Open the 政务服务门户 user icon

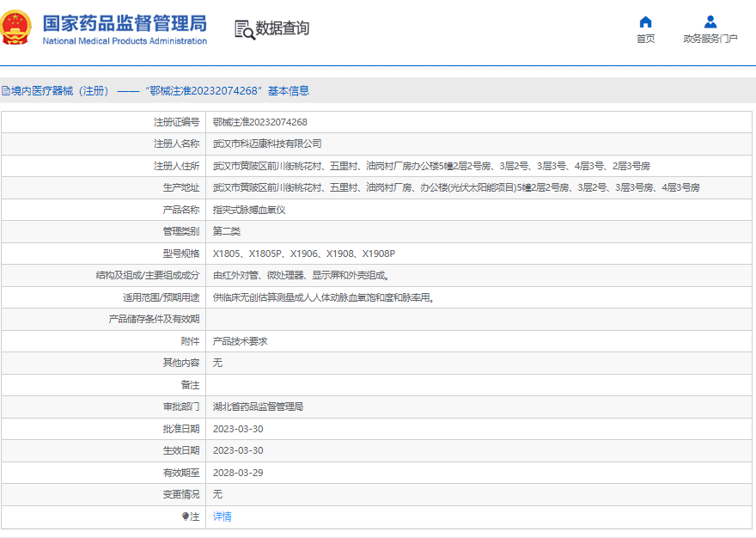710,21
